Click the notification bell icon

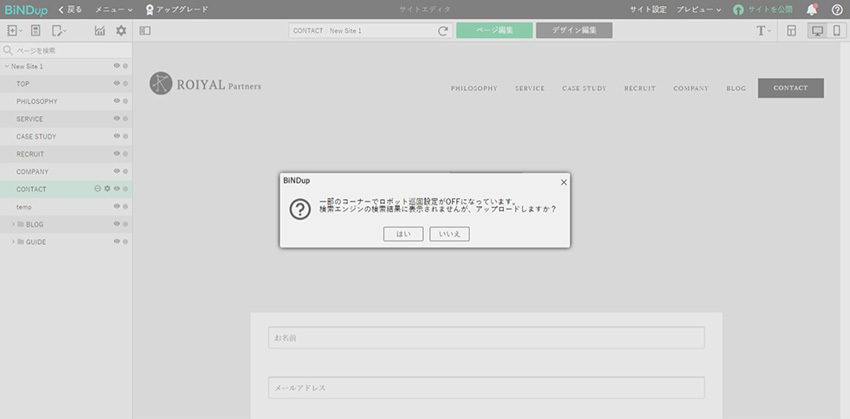click(x=811, y=9)
